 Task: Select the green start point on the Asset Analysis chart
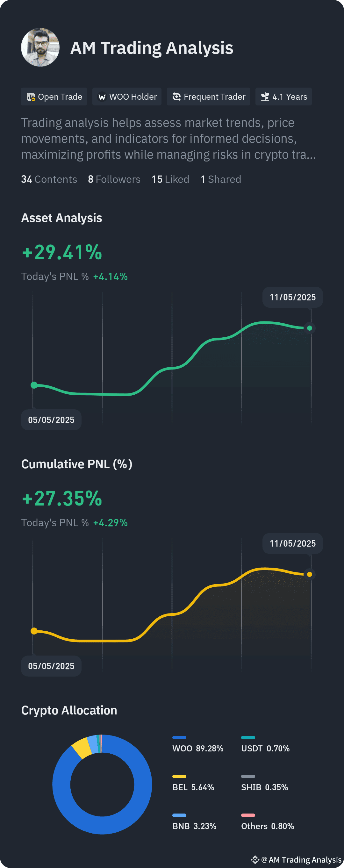(34, 385)
